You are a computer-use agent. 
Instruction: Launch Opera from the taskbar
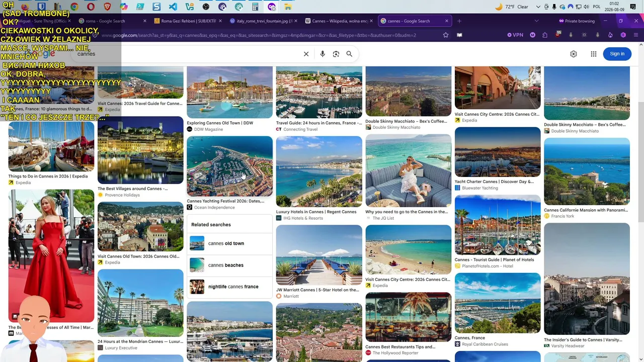click(x=91, y=7)
